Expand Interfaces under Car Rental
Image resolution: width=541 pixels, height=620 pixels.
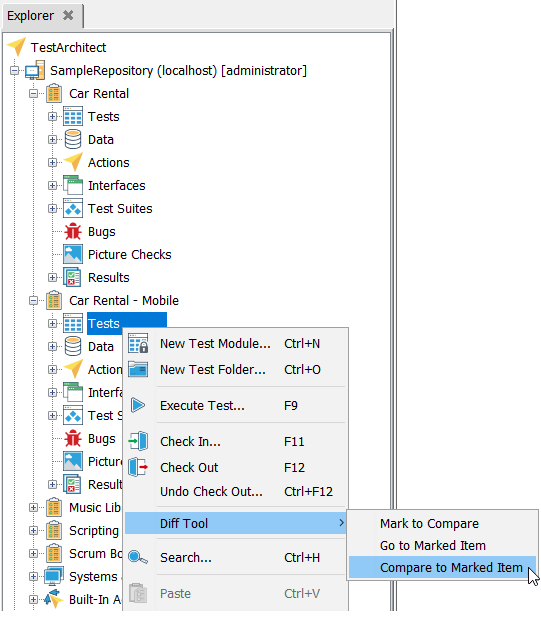53,185
